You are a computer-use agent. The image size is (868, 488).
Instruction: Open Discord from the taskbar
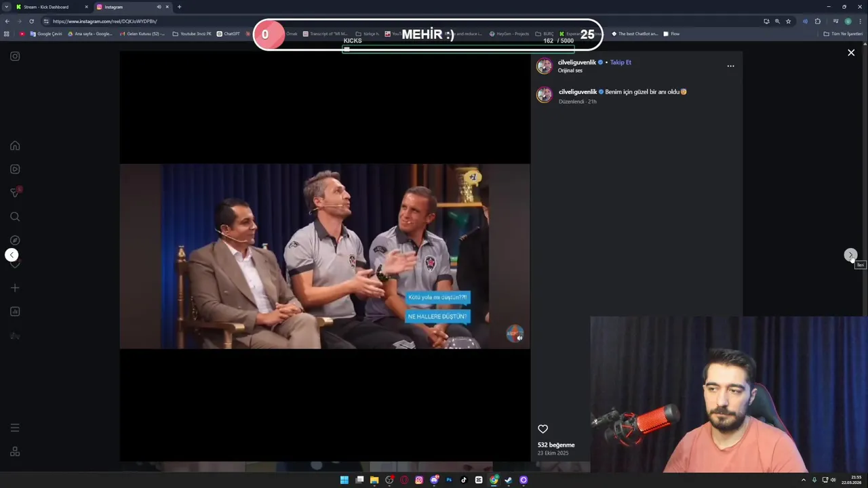click(434, 480)
